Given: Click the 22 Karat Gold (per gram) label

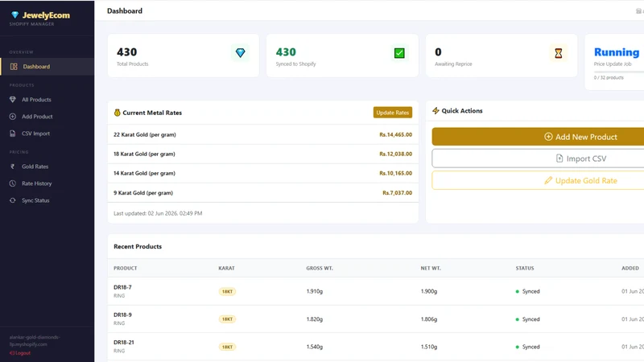Looking at the screenshot, I should click(x=145, y=134).
